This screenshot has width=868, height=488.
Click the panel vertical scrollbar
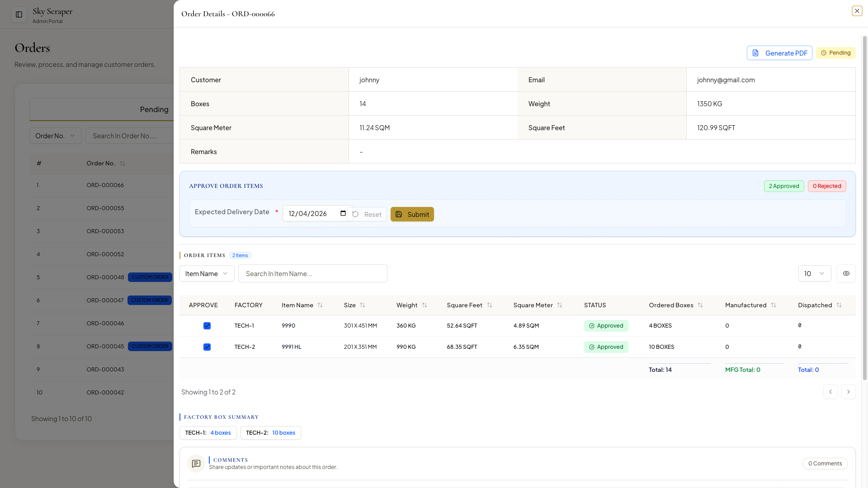(x=864, y=208)
